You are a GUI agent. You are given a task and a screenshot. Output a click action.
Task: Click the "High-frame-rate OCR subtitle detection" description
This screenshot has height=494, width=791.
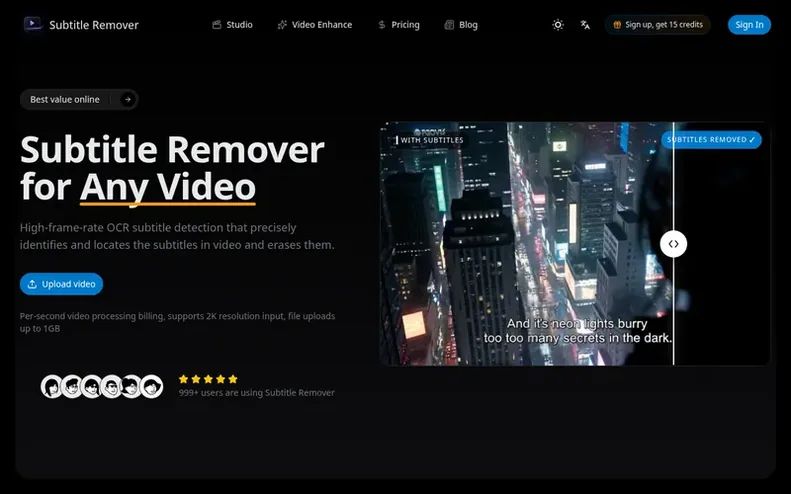pos(177,236)
